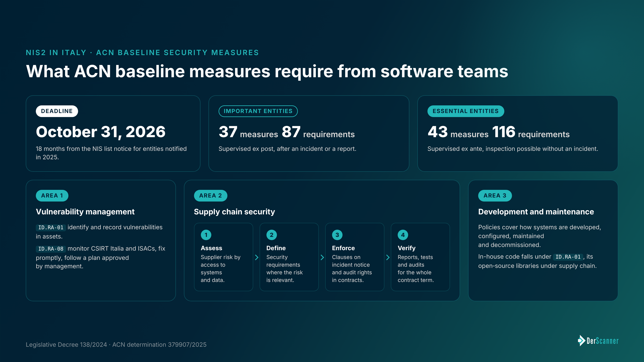Screen dimensions: 644x362
Task: Click the chevron between Assess and Define
Action: 257,257
